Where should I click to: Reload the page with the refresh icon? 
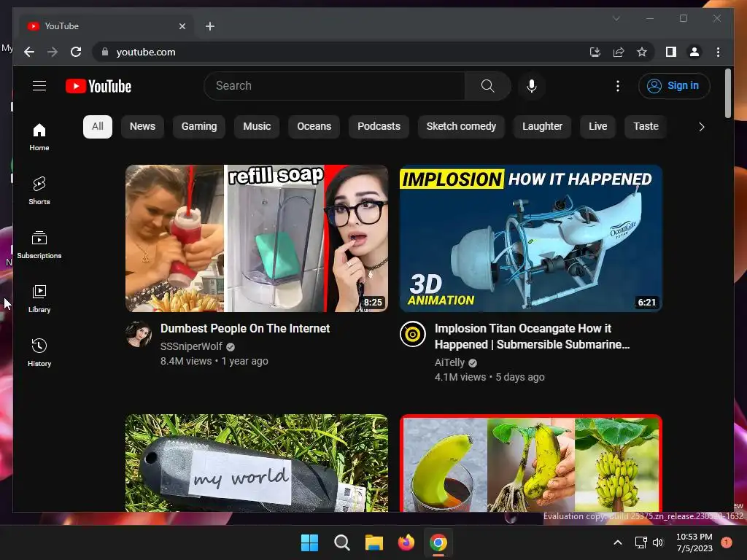pos(76,52)
